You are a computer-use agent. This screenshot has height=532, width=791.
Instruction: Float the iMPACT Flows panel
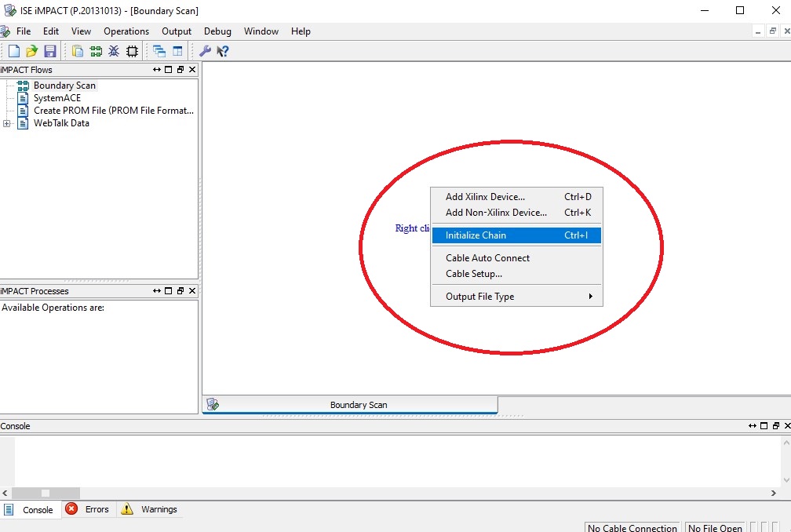(x=180, y=70)
